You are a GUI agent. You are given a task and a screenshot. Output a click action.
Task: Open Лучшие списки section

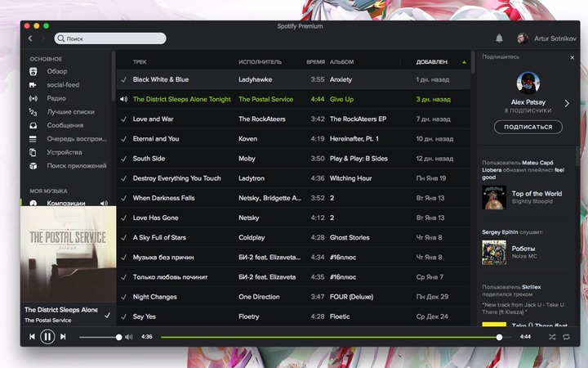pyautogui.click(x=70, y=112)
